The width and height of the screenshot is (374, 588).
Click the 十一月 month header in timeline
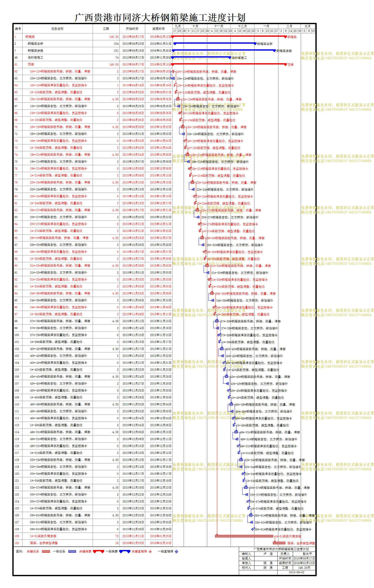coord(219,26)
